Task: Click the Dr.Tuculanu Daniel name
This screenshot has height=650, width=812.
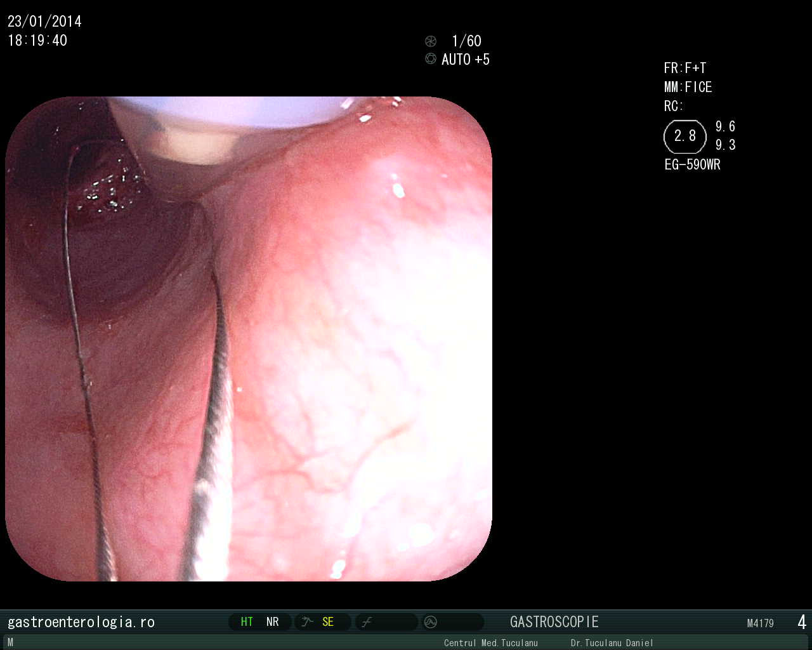Action: [612, 643]
